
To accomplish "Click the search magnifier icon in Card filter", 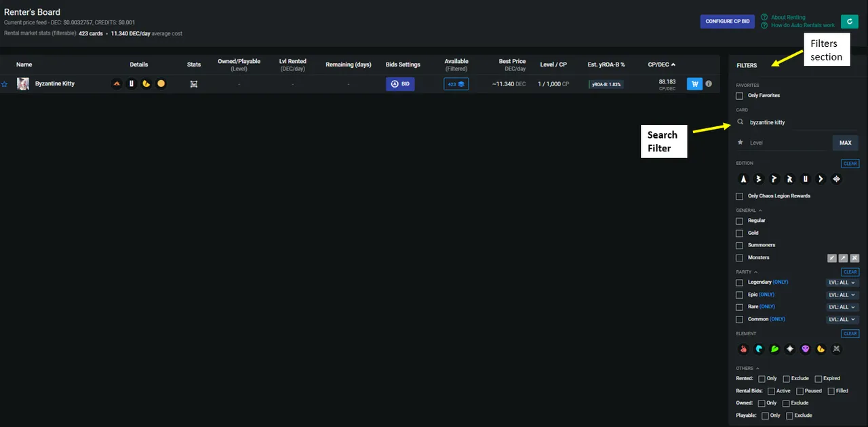I will 741,123.
